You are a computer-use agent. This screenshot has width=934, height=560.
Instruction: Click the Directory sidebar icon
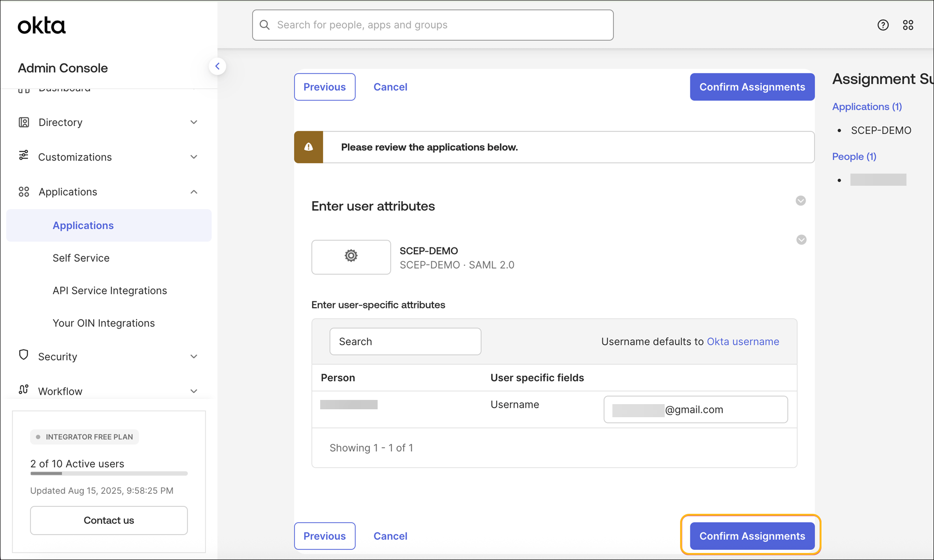coord(24,122)
